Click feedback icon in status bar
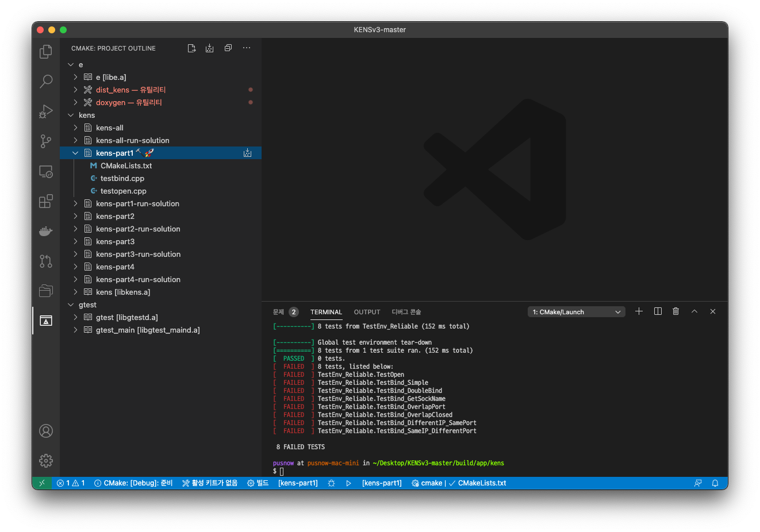The height and width of the screenshot is (532, 760). [698, 483]
